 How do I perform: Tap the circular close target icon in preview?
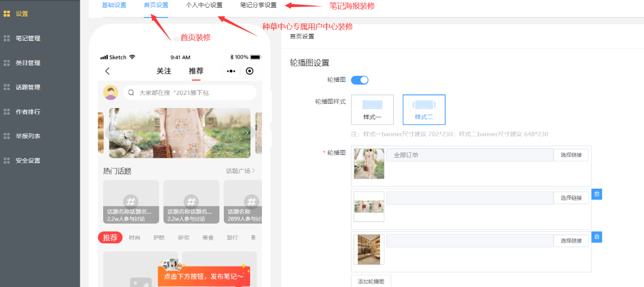tap(250, 71)
